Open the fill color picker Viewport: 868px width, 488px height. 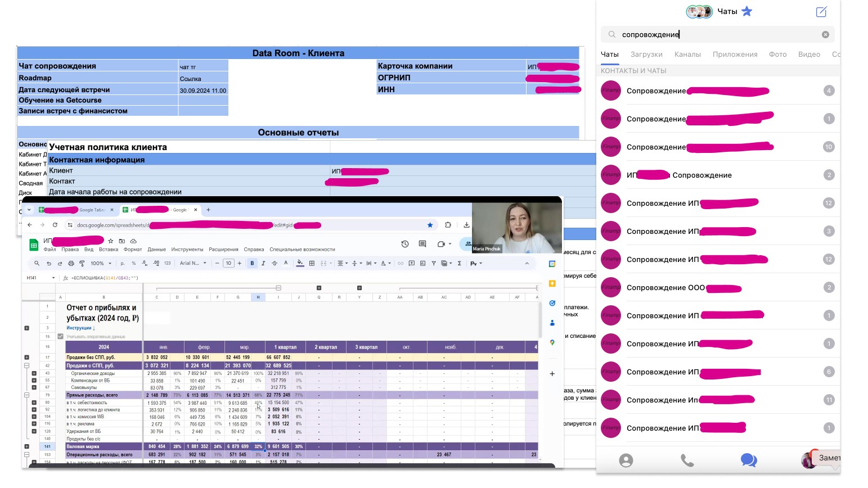pos(300,263)
